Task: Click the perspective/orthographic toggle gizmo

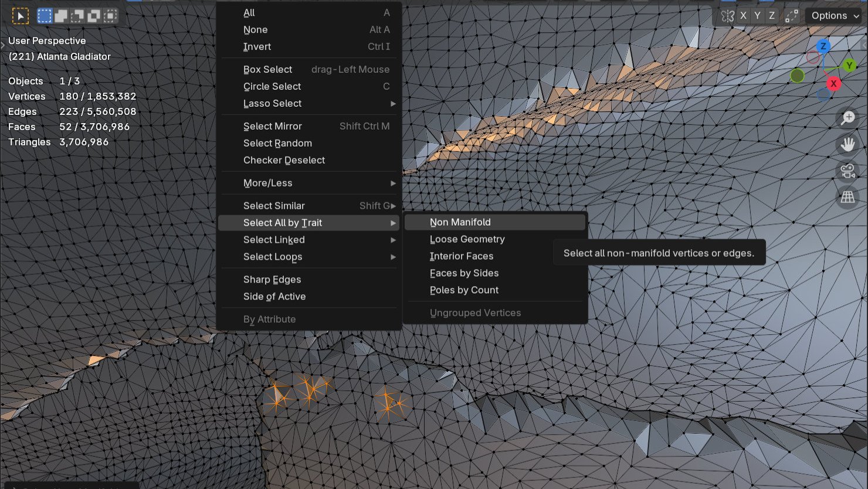Action: tap(847, 198)
